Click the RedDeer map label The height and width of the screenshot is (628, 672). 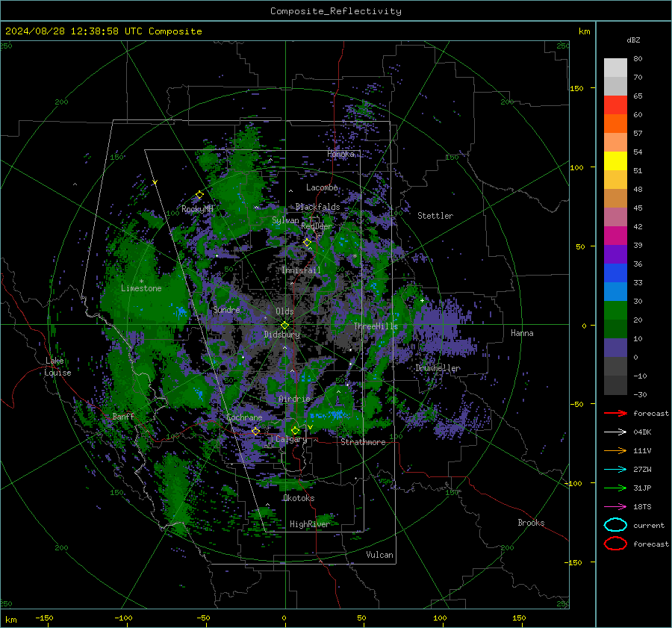[x=317, y=226]
